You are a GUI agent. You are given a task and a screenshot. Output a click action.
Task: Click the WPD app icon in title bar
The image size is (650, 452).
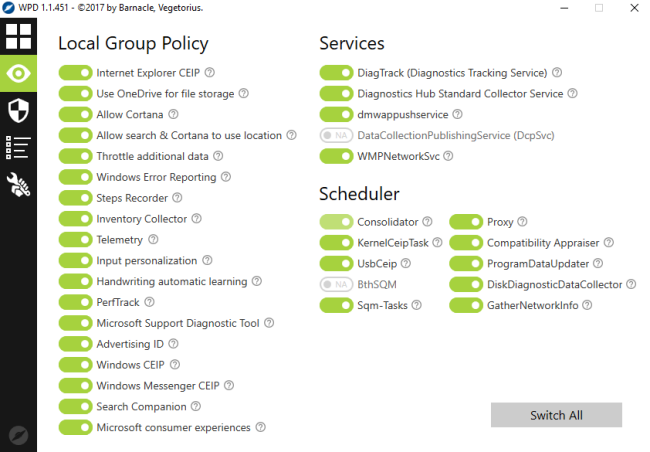(x=8, y=7)
